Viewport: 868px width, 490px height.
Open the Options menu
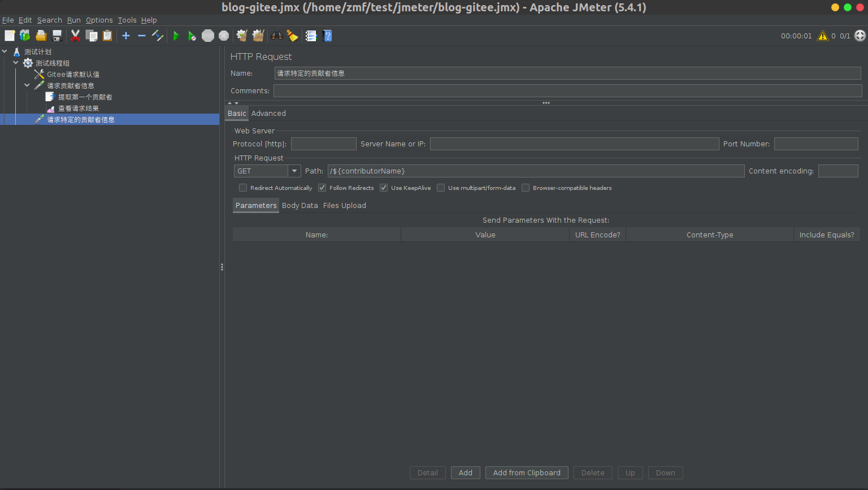(99, 20)
